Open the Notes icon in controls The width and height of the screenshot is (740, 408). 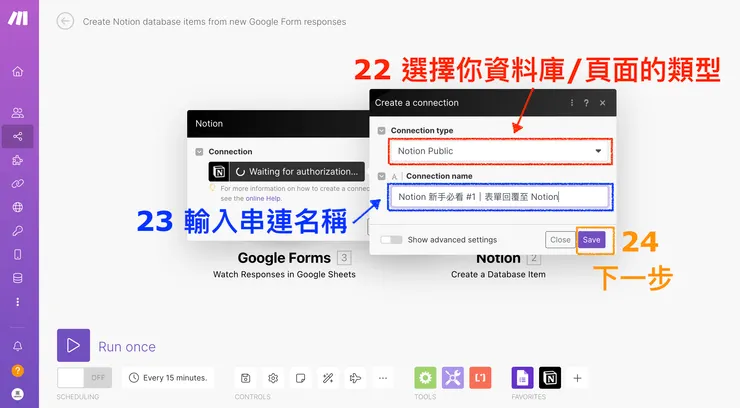[x=300, y=378]
